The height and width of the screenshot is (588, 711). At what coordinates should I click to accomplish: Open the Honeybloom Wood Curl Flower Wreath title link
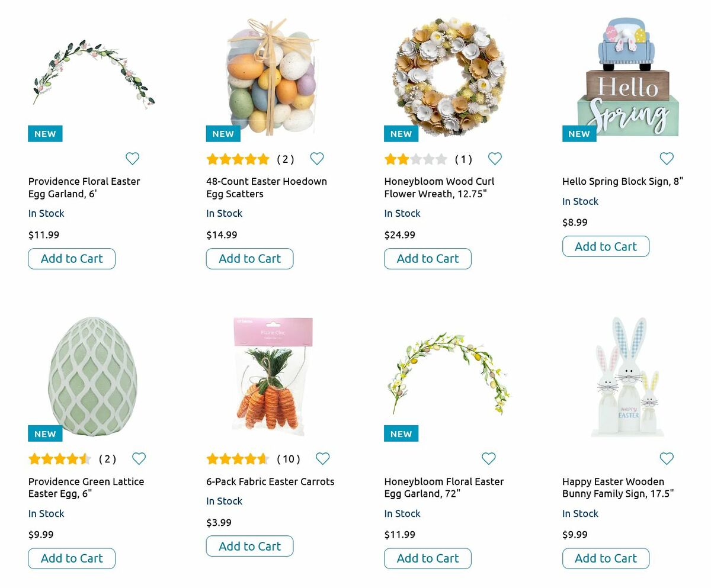coord(439,188)
